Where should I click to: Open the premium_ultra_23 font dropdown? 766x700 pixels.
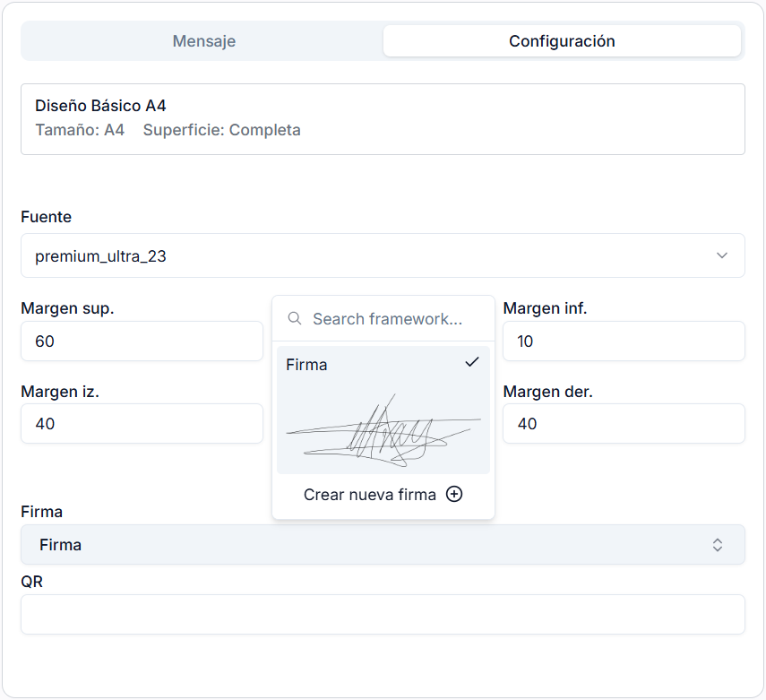(x=383, y=255)
